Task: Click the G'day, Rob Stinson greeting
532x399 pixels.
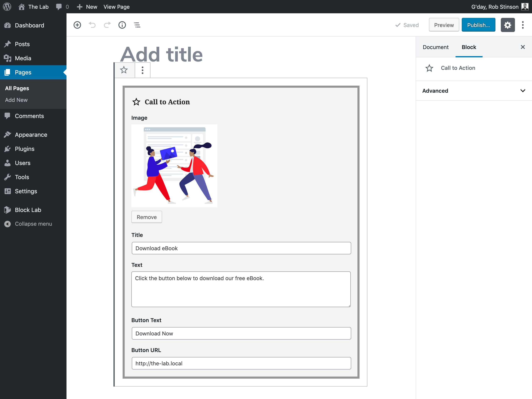Action: (x=495, y=7)
